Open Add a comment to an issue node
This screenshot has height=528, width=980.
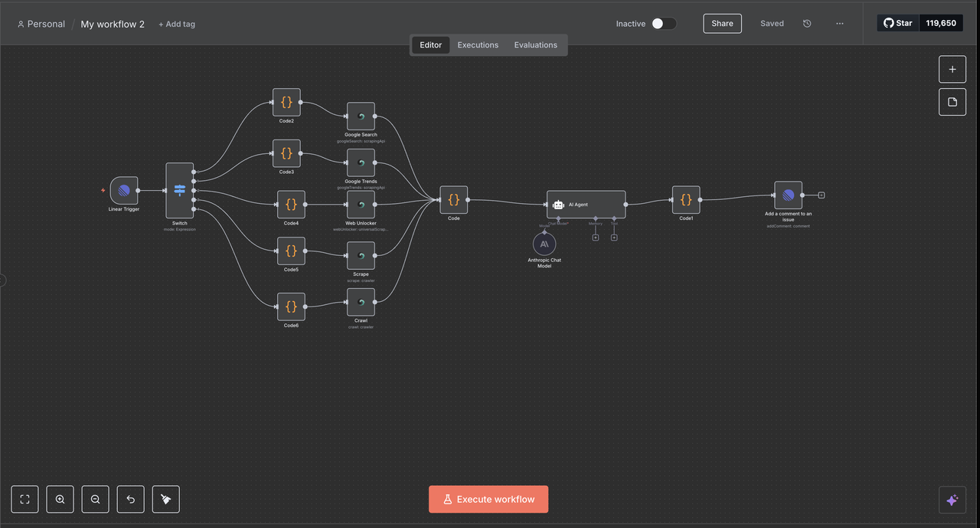(x=789, y=195)
